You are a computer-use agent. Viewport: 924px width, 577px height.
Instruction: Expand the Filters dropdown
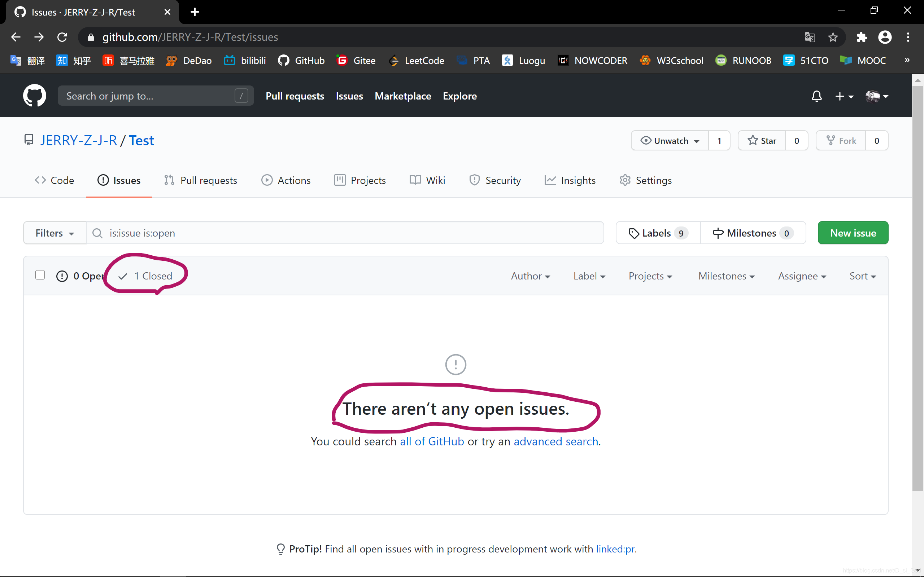[x=55, y=233]
